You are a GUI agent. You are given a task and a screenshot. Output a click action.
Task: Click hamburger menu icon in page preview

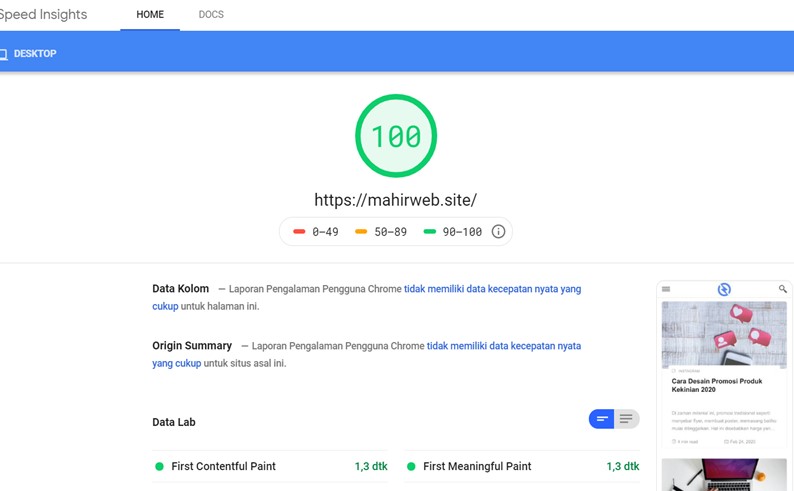click(666, 289)
